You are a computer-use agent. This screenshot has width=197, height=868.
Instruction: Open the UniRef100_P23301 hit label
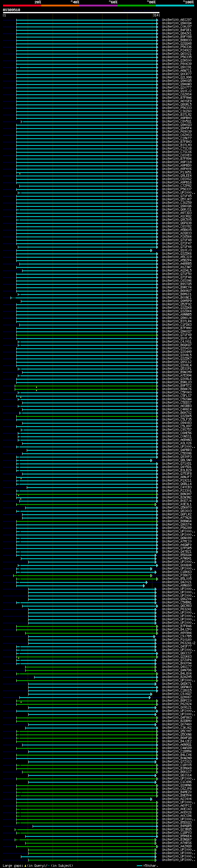[x=176, y=491]
